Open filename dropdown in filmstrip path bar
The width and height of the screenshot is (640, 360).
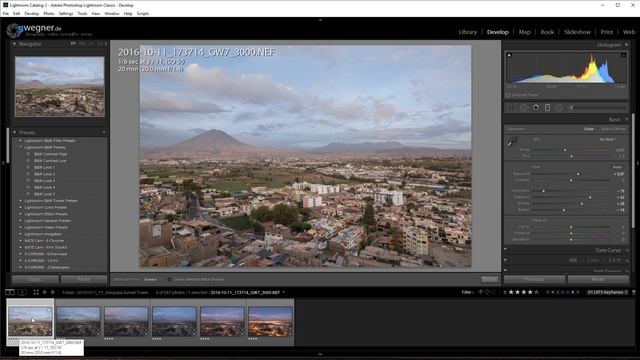pyautogui.click(x=284, y=292)
